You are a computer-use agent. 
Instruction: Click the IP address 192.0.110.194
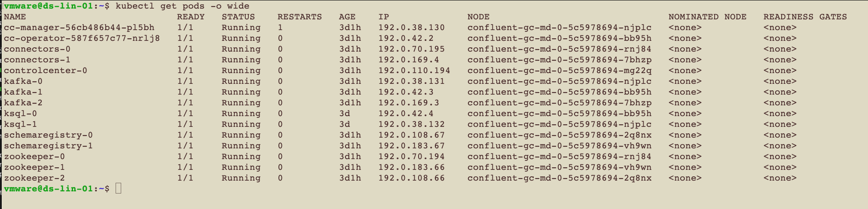[414, 71]
